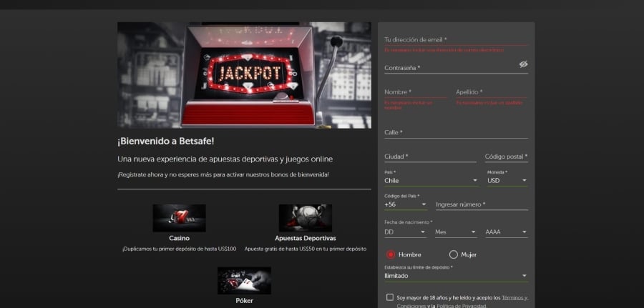Open the Mes birth month dropdown
The height and width of the screenshot is (308, 644).
(x=456, y=232)
